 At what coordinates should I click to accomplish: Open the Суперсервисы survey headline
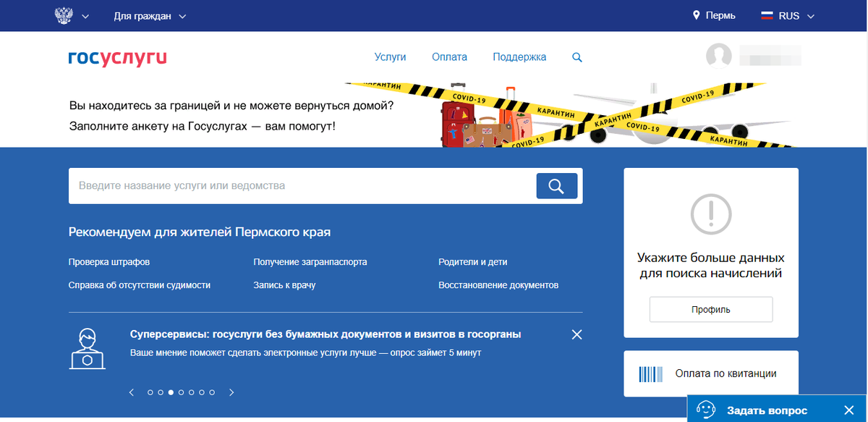click(325, 334)
